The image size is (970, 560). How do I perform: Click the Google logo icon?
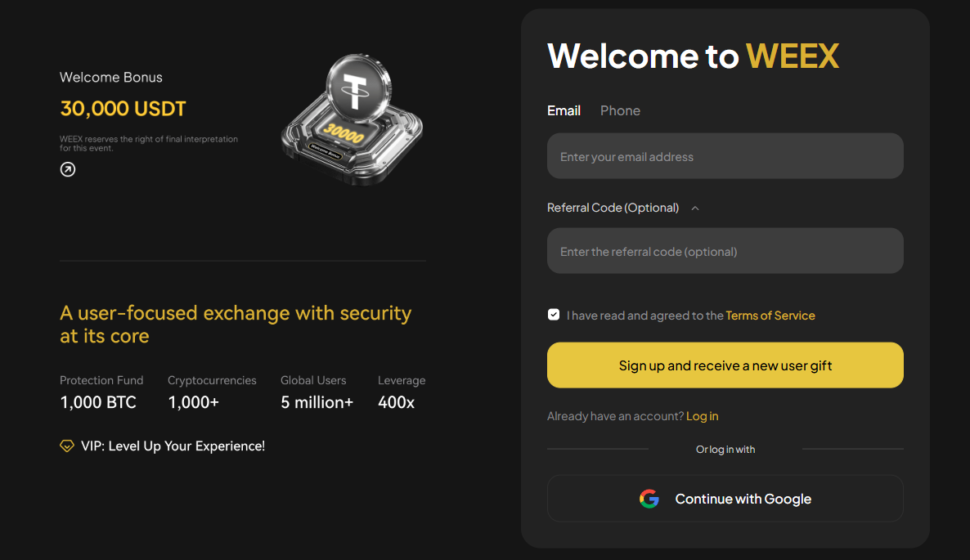pyautogui.click(x=649, y=499)
